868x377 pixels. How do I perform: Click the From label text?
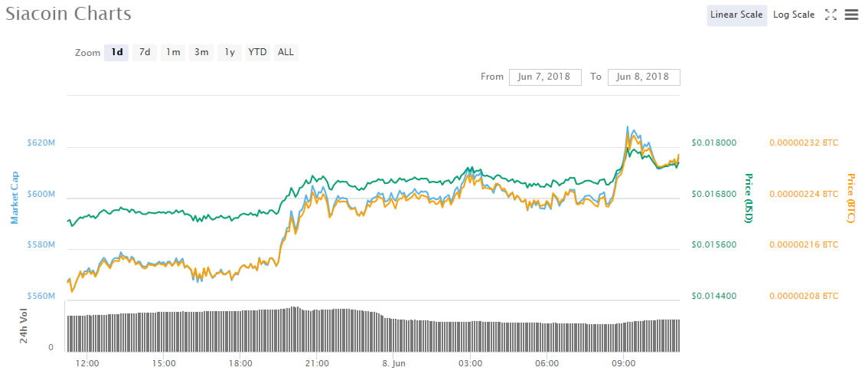click(x=492, y=77)
